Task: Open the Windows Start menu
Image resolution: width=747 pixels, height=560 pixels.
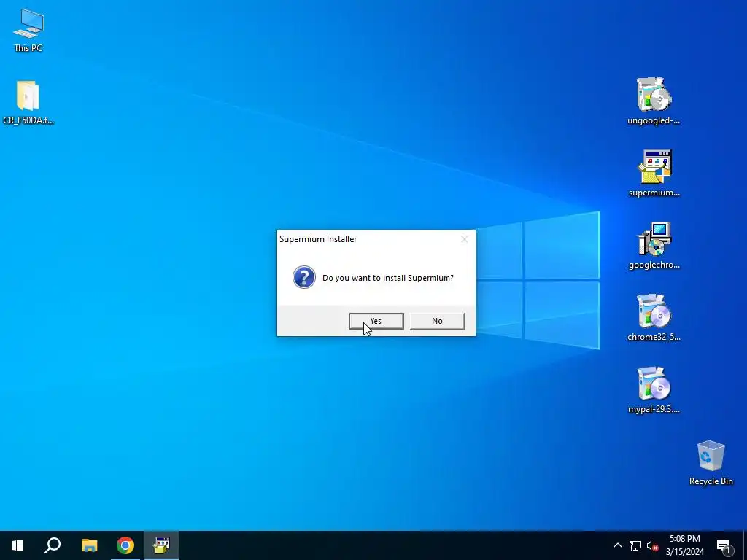Action: [18, 545]
